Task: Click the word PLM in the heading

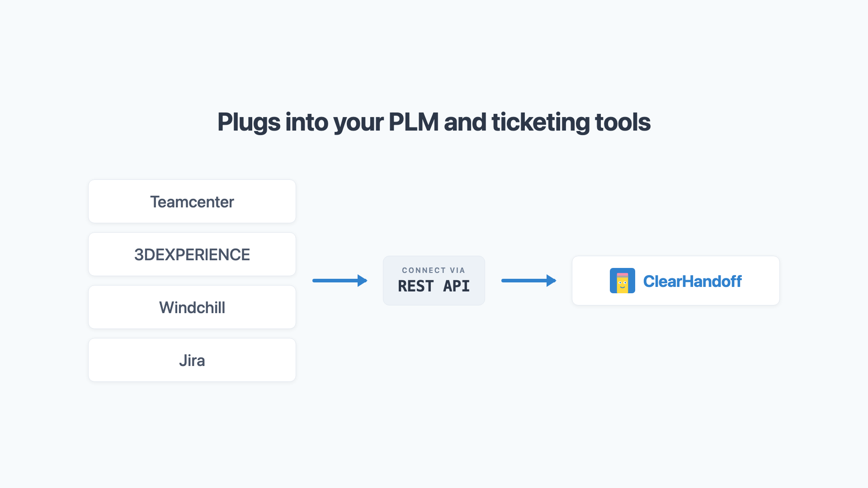Action: point(414,122)
